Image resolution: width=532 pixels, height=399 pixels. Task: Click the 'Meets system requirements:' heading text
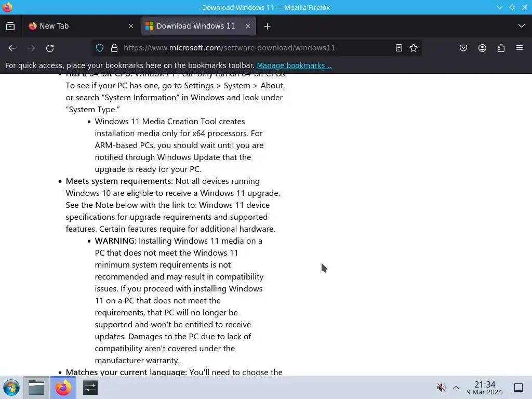point(119,181)
